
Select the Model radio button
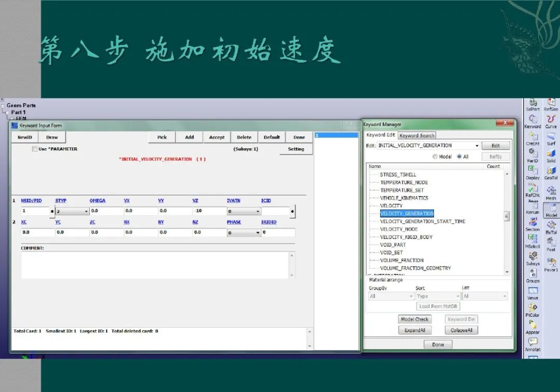pos(435,157)
